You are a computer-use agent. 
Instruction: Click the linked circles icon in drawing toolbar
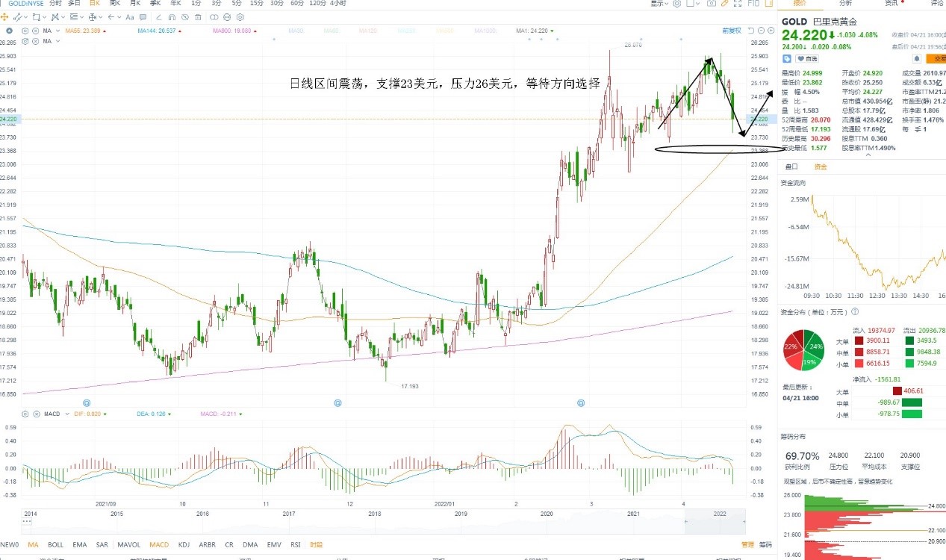(214, 17)
